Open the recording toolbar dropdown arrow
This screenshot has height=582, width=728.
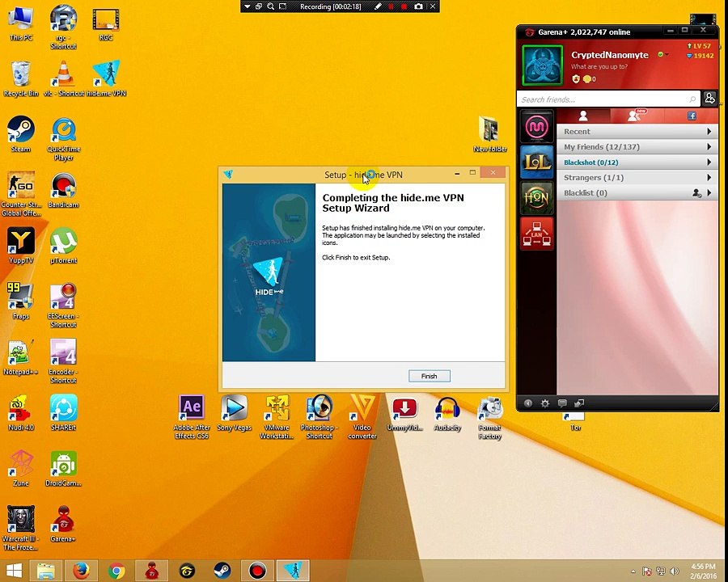pos(247,6)
